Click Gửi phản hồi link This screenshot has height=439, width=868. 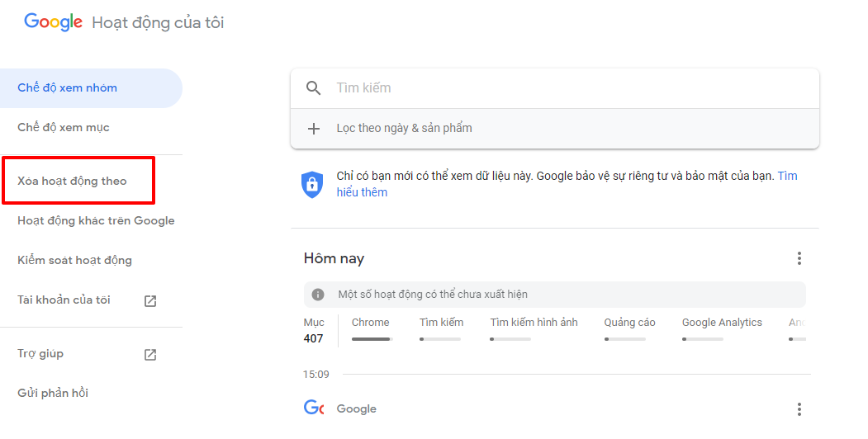tap(53, 394)
